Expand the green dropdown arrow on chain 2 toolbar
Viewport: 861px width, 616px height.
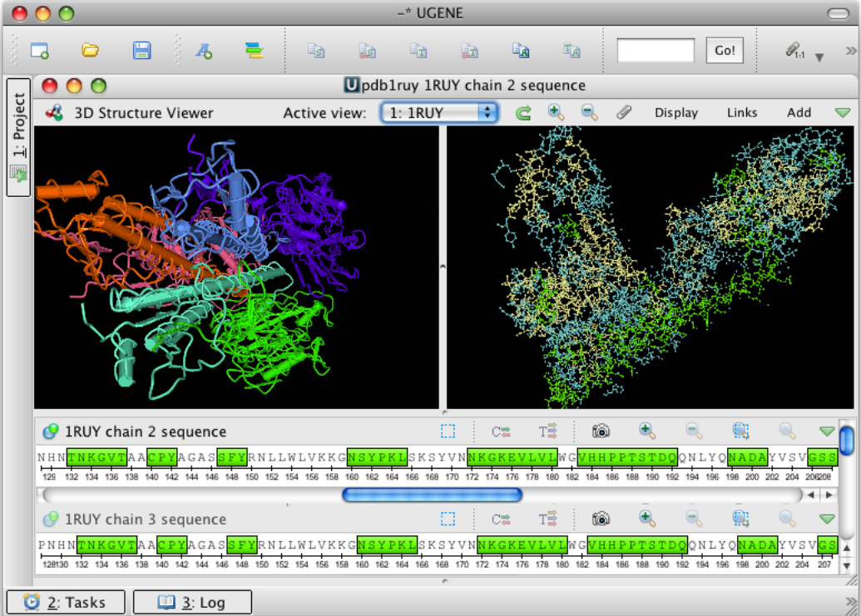827,431
